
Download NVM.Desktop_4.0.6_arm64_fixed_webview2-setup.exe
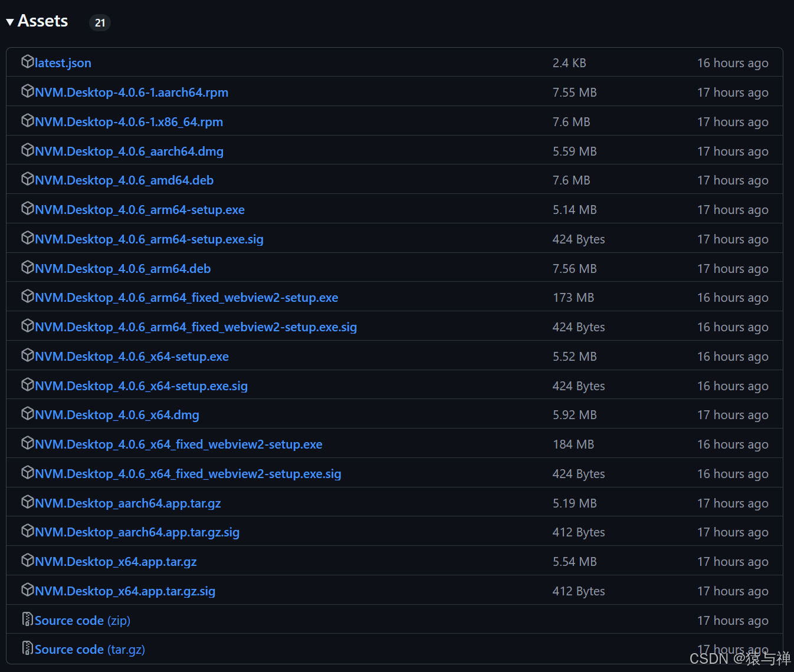click(186, 298)
